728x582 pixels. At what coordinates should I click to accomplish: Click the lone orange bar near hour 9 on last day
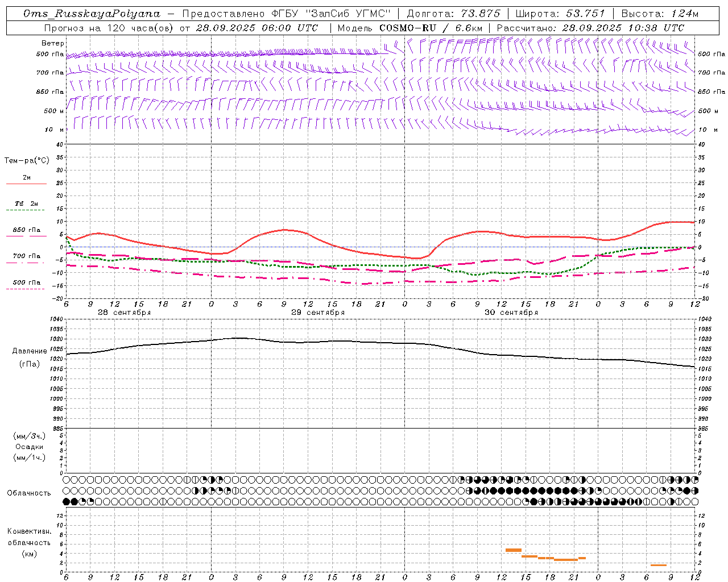click(x=659, y=565)
